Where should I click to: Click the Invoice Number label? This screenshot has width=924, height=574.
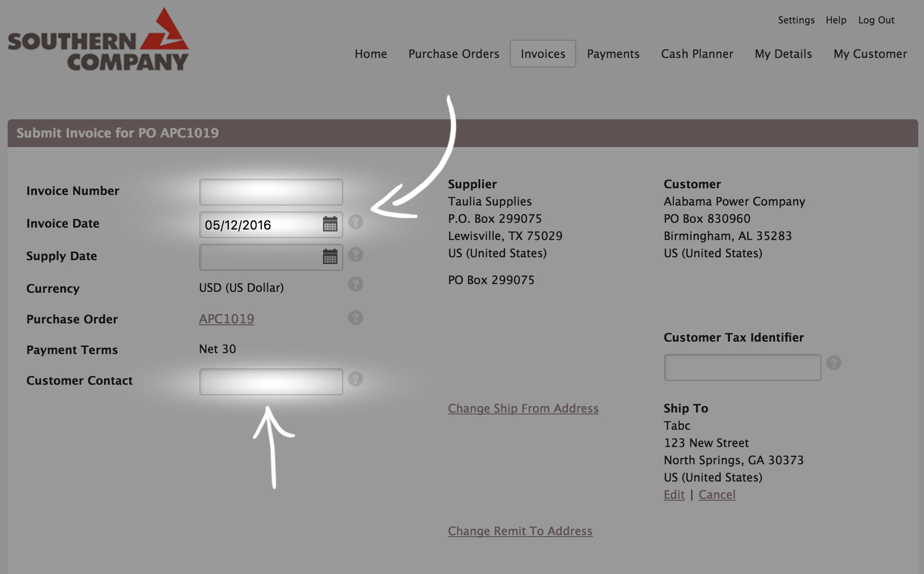[x=73, y=191]
